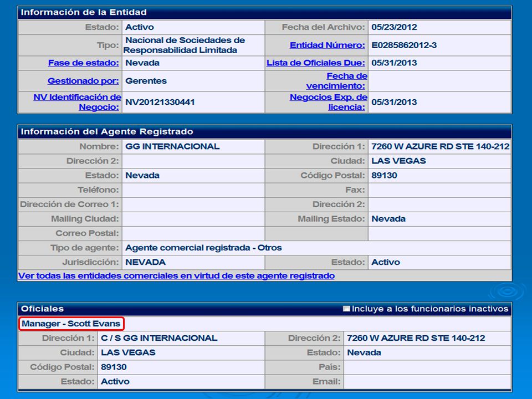Click the 'Gerentes' value
Viewport: 532px width, 399px height.
[x=146, y=81]
